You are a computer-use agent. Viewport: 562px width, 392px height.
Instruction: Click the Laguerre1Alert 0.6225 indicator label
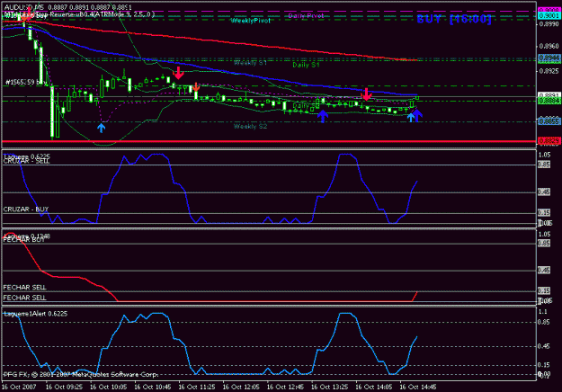[x=35, y=314]
